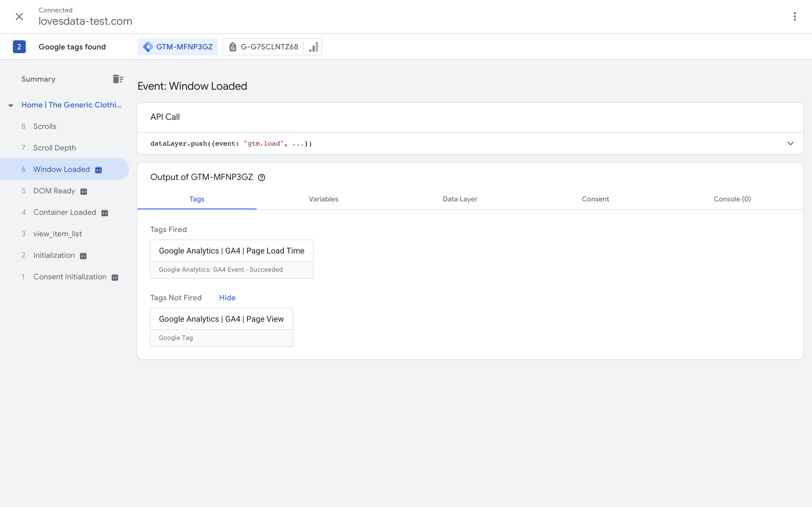Switch to the Console (0) tab
This screenshot has height=507, width=812.
click(732, 199)
